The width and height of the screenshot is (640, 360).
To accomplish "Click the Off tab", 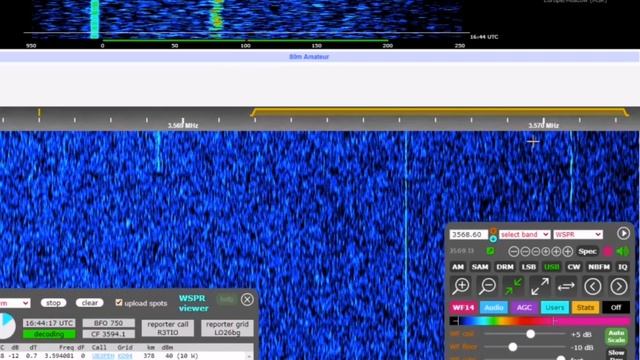I will 616,307.
